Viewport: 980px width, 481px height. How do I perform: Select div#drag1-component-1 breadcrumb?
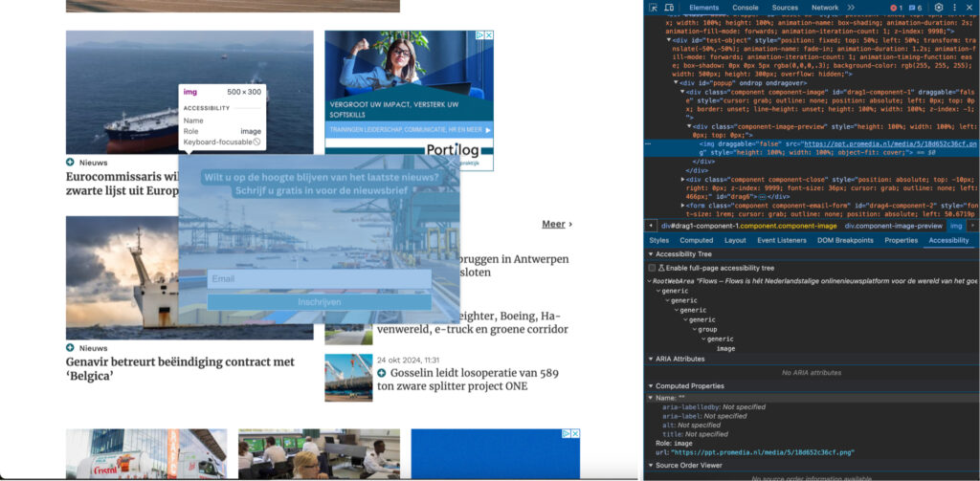(x=748, y=226)
